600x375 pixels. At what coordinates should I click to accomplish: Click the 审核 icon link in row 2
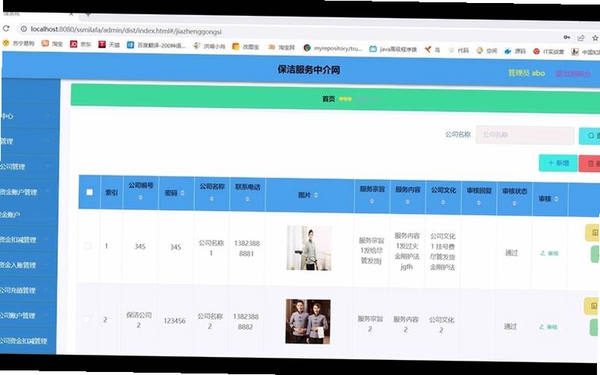548,327
